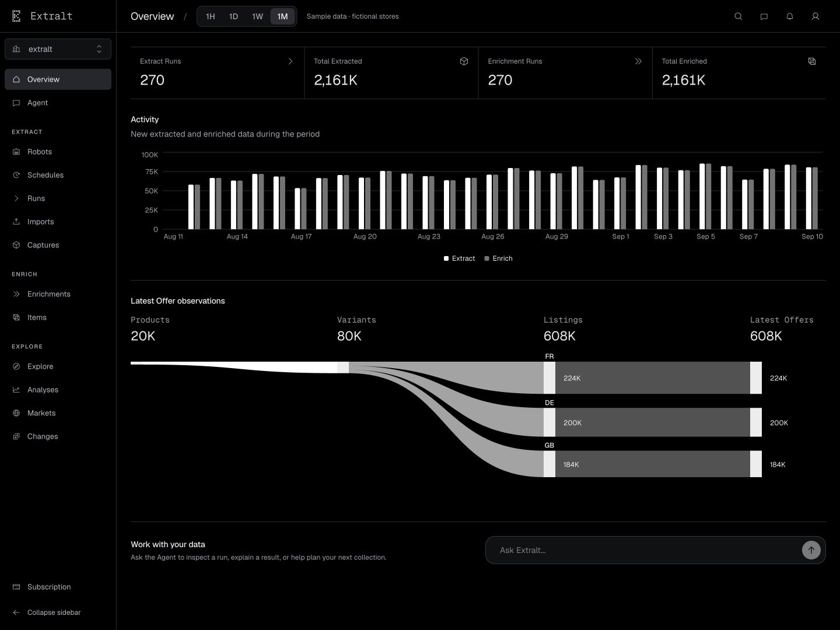840x630 pixels.
Task: Click the Total Extracted cube icon
Action: tap(464, 61)
